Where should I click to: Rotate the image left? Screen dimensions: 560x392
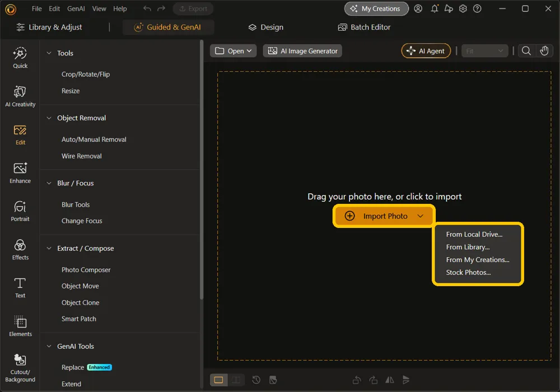[x=356, y=380]
